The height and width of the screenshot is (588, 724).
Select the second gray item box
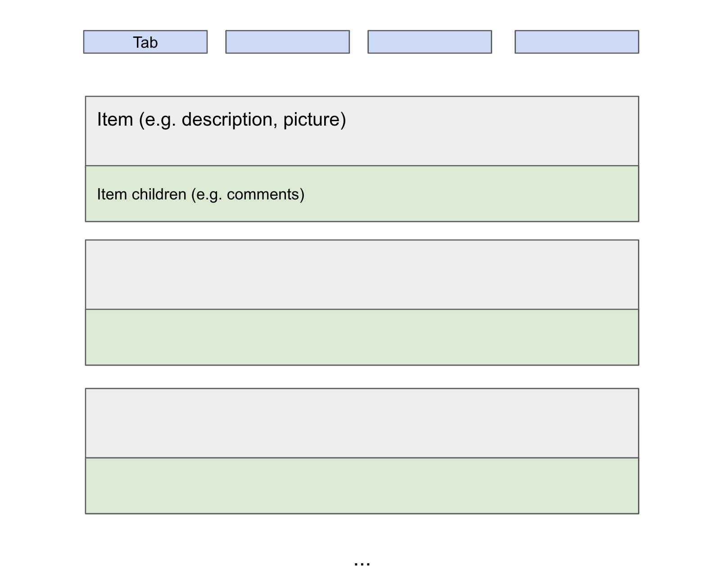tap(362, 275)
